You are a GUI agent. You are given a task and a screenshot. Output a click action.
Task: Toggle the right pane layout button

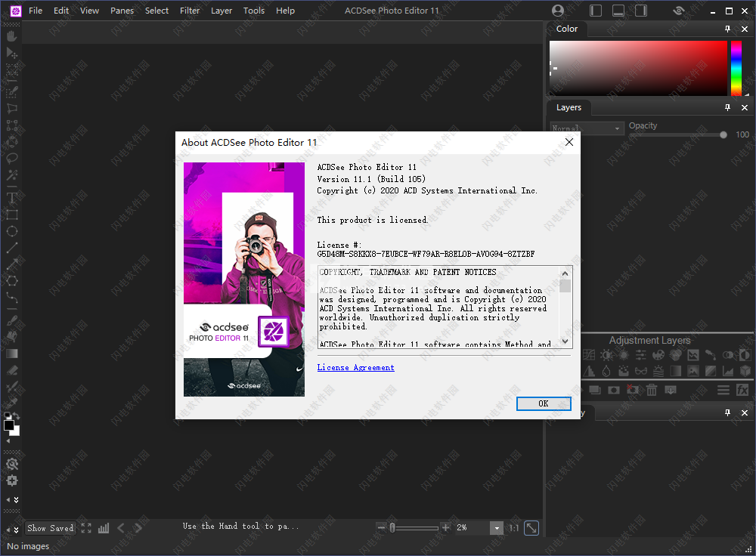click(x=641, y=11)
